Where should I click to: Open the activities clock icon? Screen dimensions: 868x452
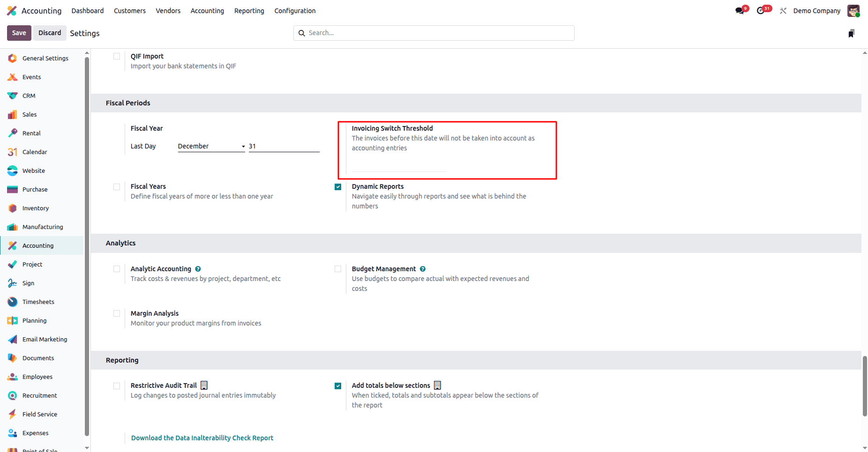tap(761, 11)
